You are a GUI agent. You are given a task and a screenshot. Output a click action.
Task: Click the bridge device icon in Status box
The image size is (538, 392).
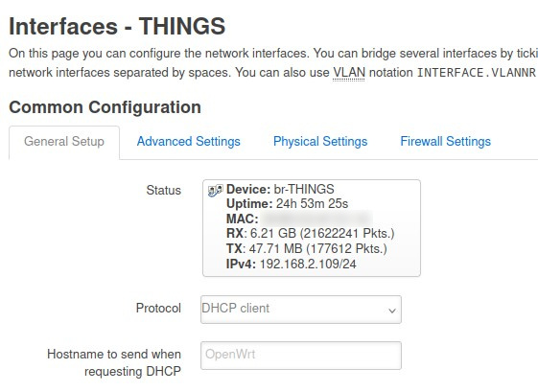pos(215,191)
